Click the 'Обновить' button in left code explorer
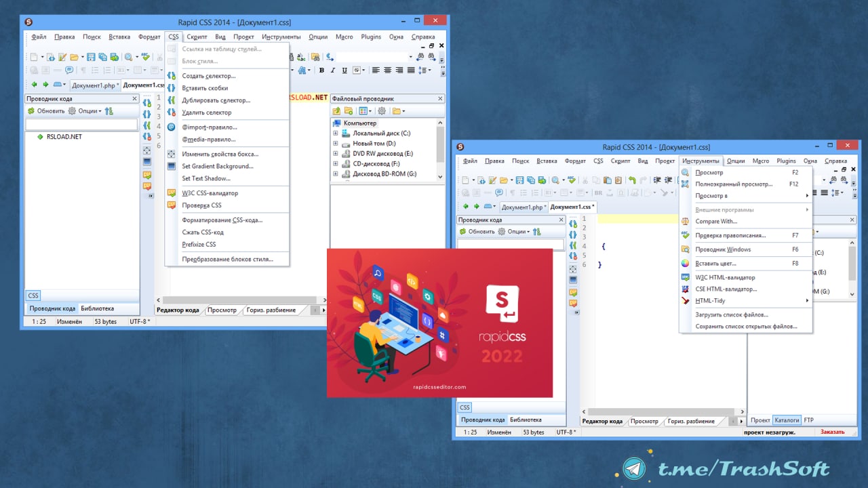Screen dimensions: 868x488 46,111
